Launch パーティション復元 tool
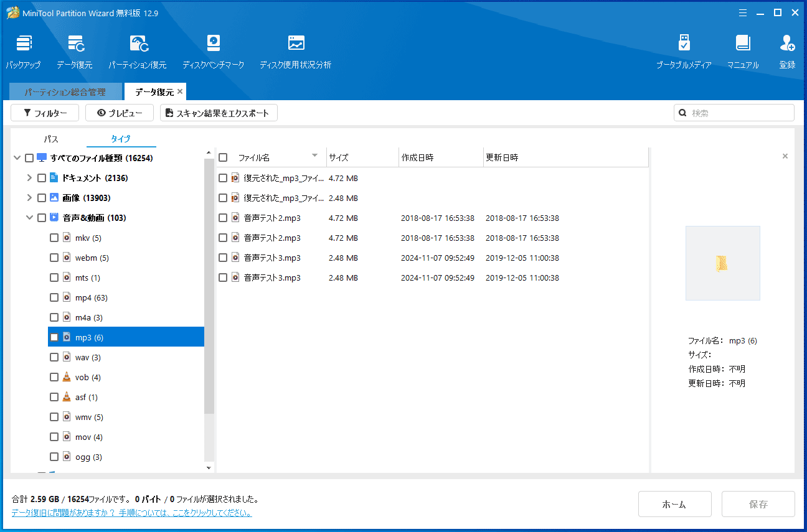 pyautogui.click(x=138, y=50)
